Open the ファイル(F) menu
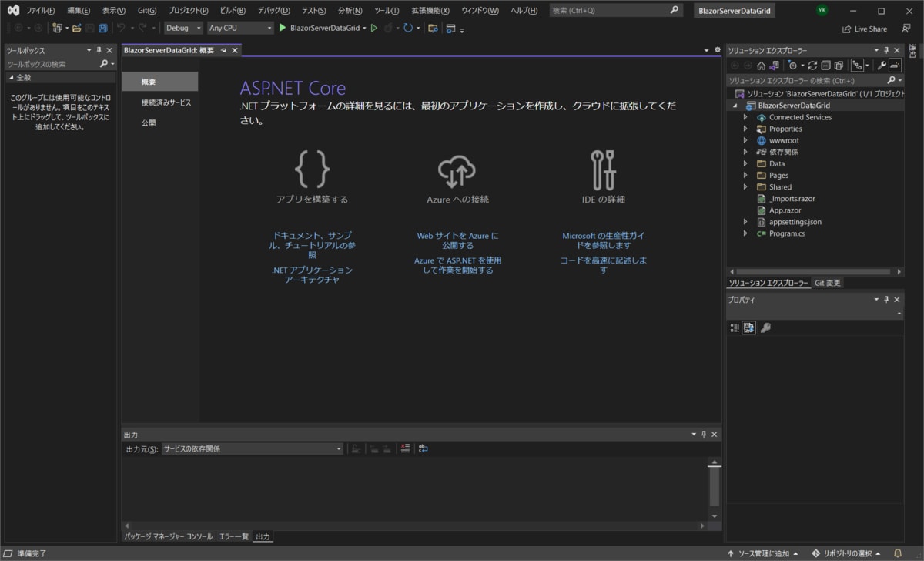The height and width of the screenshot is (561, 924). pos(41,11)
